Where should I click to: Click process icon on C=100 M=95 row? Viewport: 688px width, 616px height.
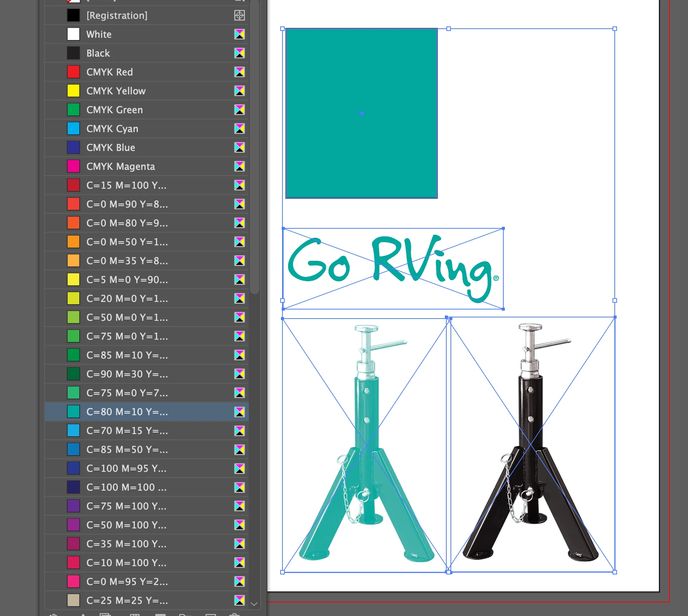239,468
